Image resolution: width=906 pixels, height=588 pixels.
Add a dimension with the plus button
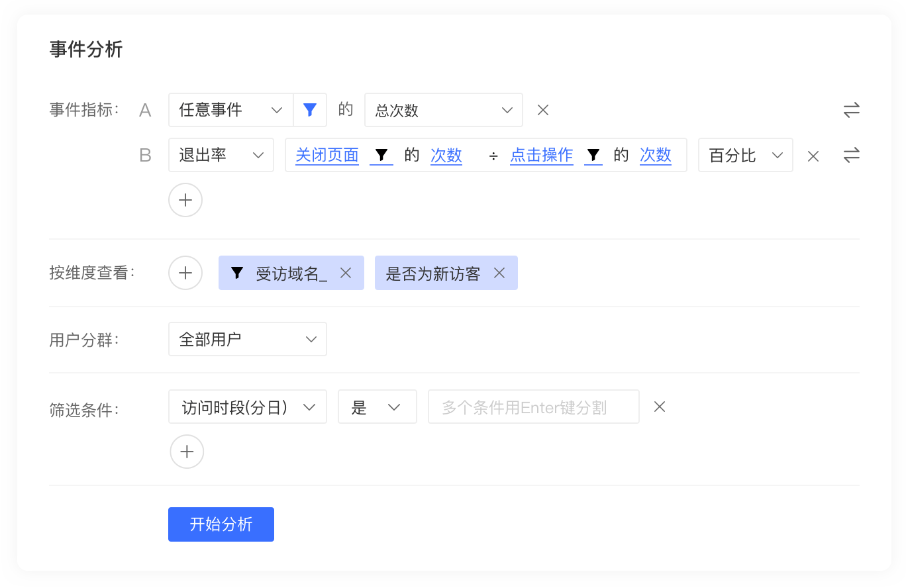(x=185, y=273)
